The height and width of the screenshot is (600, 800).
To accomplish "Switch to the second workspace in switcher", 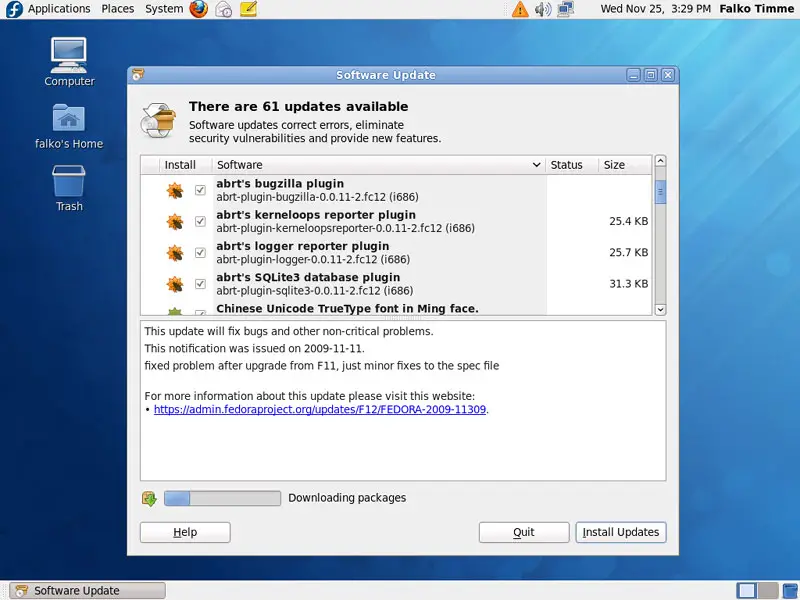I will [x=768, y=591].
